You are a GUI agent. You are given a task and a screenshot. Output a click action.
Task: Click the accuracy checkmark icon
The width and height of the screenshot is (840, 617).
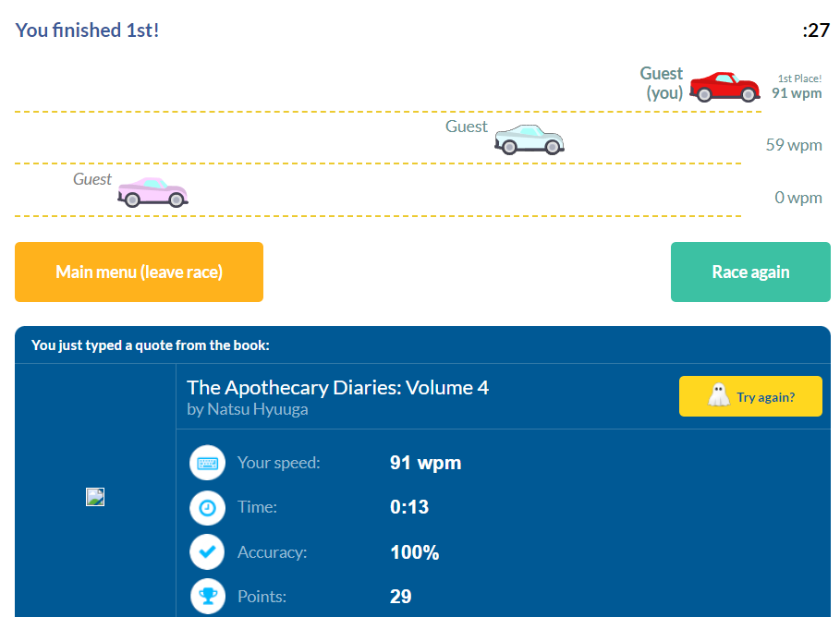point(207,552)
